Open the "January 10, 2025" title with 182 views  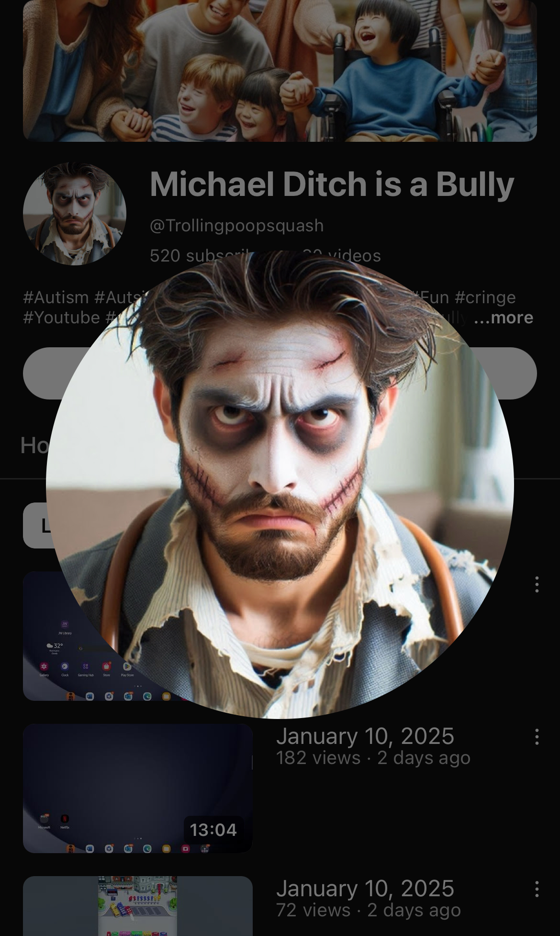coord(365,736)
